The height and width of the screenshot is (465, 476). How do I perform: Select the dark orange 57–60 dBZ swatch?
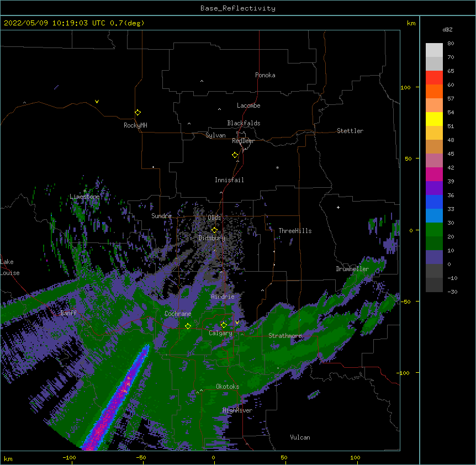click(434, 91)
